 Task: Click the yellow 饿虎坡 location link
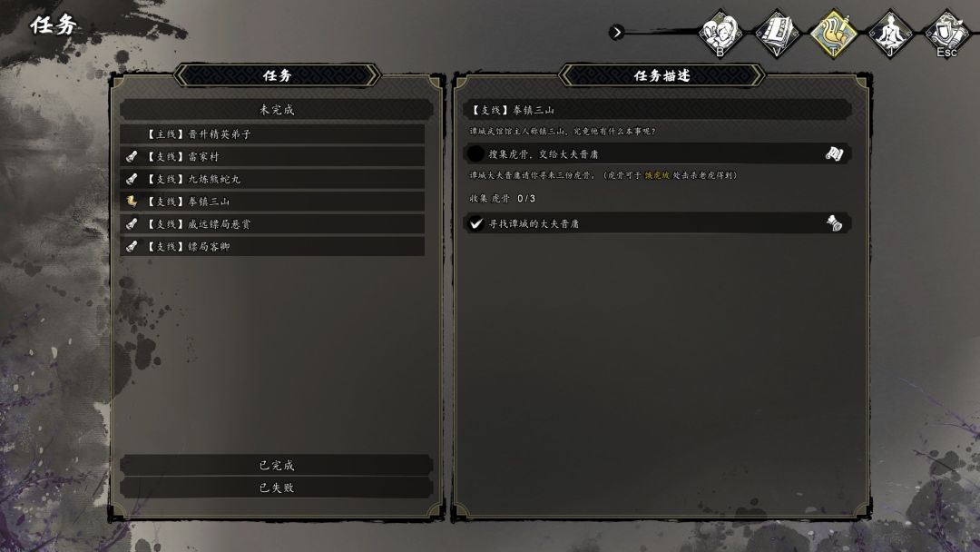tap(657, 175)
